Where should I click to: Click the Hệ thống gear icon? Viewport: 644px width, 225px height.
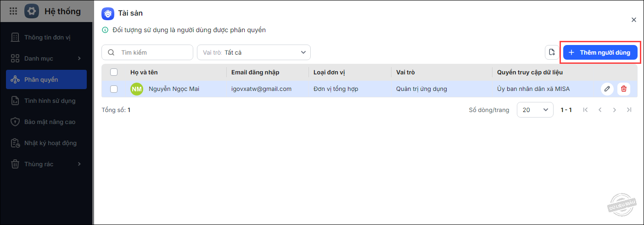32,11
